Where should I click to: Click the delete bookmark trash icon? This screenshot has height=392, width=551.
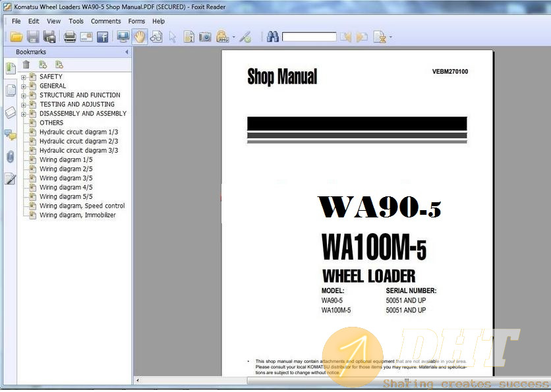(26, 65)
